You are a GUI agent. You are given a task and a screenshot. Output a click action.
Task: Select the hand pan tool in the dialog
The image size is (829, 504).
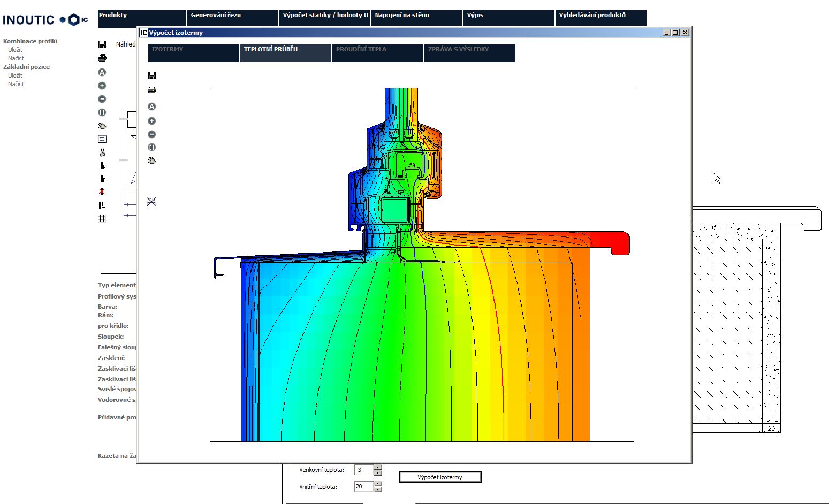click(x=152, y=161)
